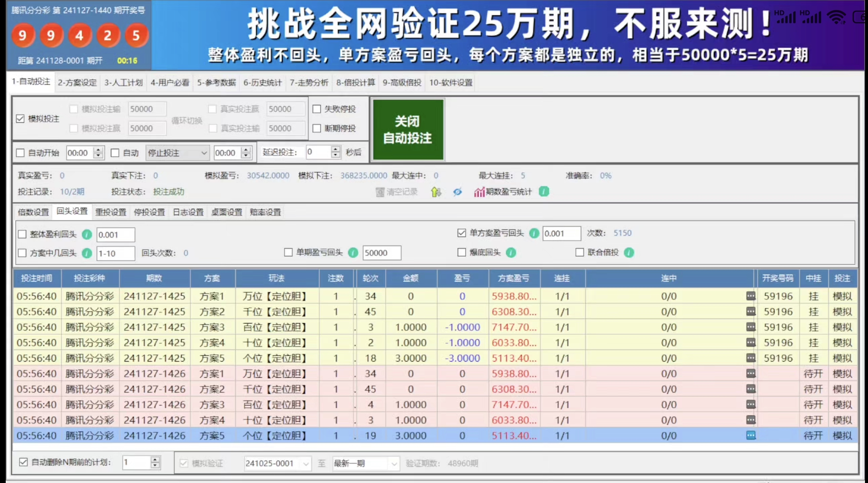This screenshot has width=868, height=483.
Task: Uncheck the 模拟投注 checkbox
Action: (20, 118)
